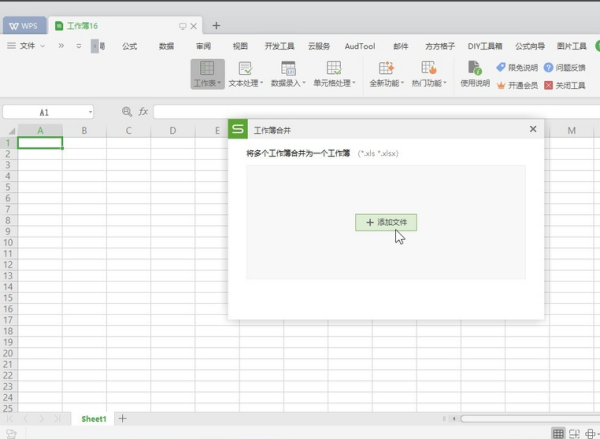Open 使用说明 help icon

pos(473,68)
